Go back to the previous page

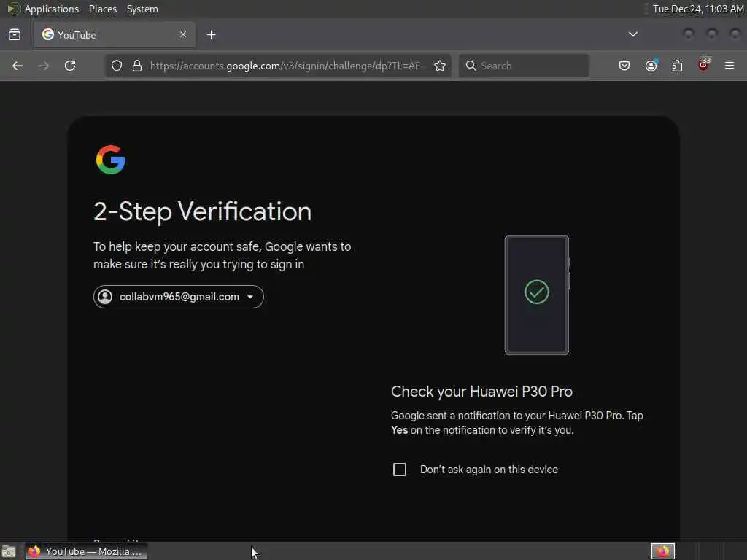18,66
